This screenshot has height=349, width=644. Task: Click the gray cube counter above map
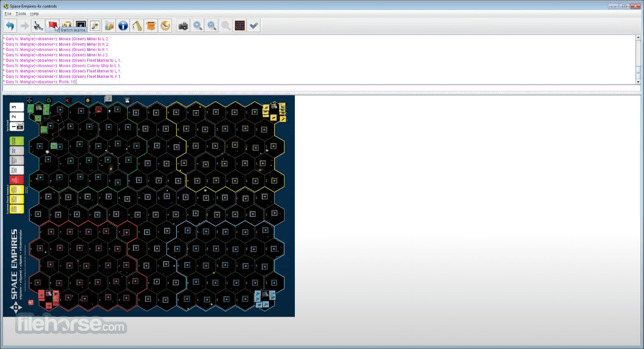(x=108, y=99)
